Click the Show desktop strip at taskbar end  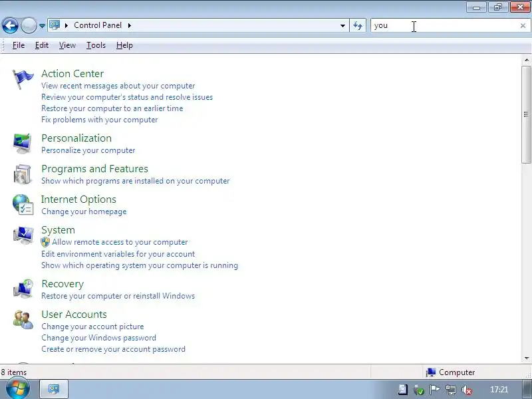click(x=526, y=389)
